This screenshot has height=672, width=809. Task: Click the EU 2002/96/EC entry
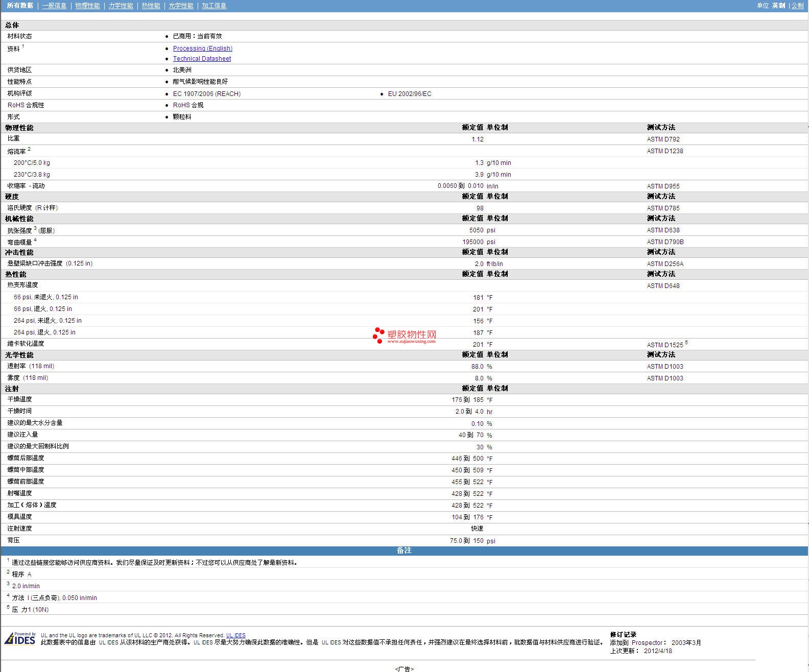point(410,94)
